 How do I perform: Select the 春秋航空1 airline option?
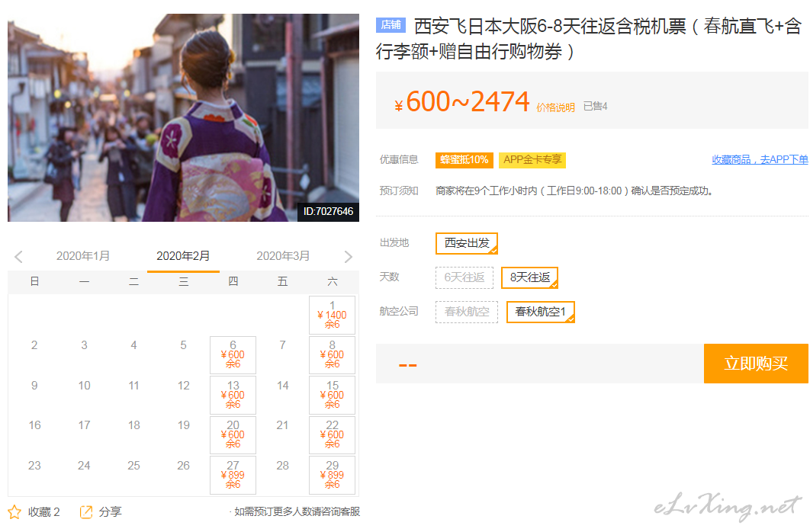click(x=540, y=312)
